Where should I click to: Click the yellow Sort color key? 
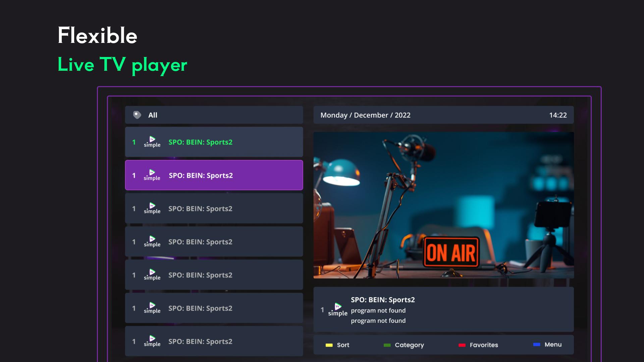tap(329, 345)
